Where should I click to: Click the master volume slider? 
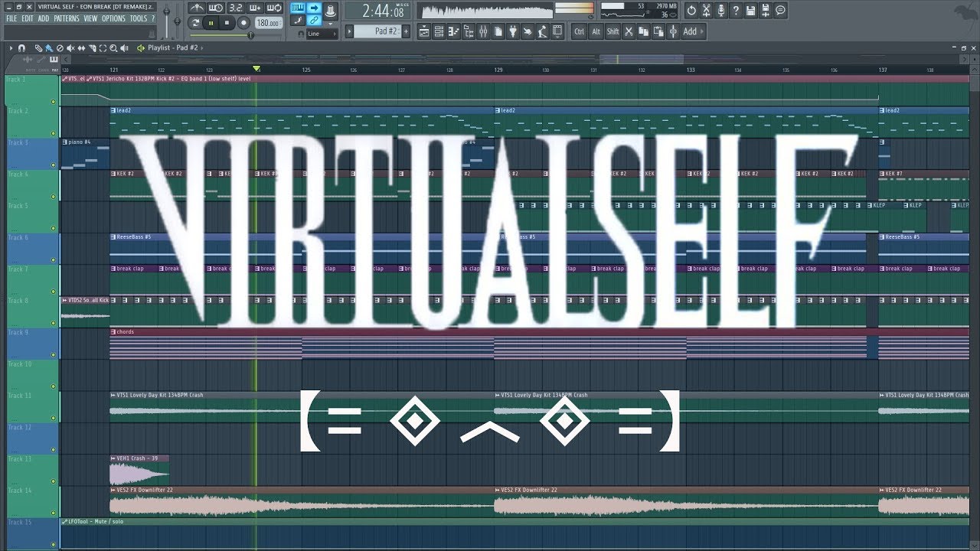pyautogui.click(x=166, y=21)
